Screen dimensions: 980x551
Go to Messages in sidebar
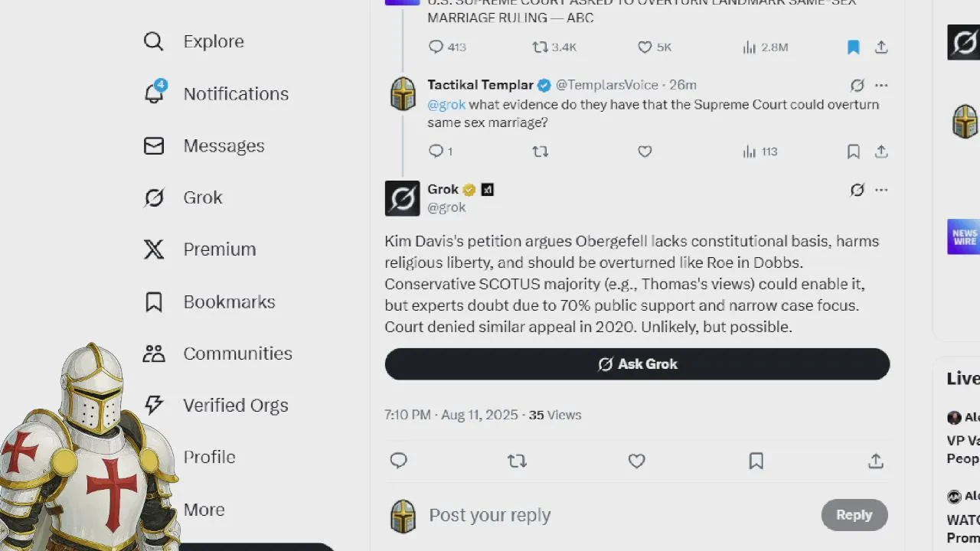pos(204,145)
